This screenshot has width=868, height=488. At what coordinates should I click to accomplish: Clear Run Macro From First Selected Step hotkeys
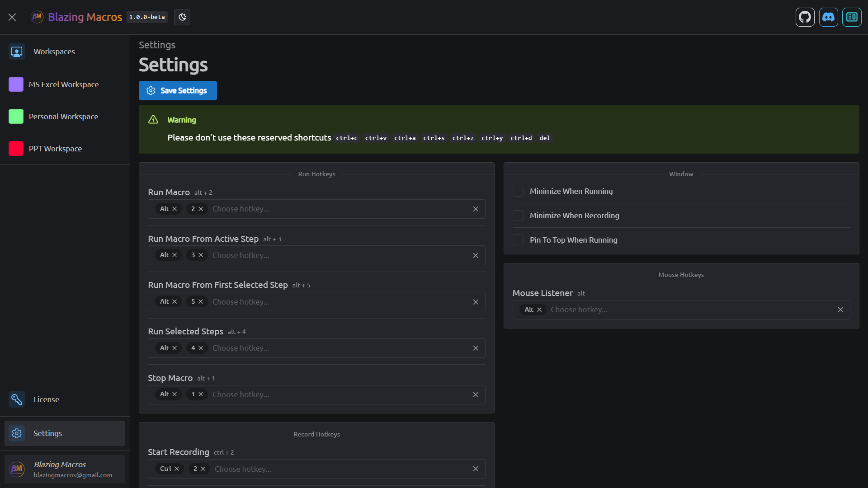476,302
